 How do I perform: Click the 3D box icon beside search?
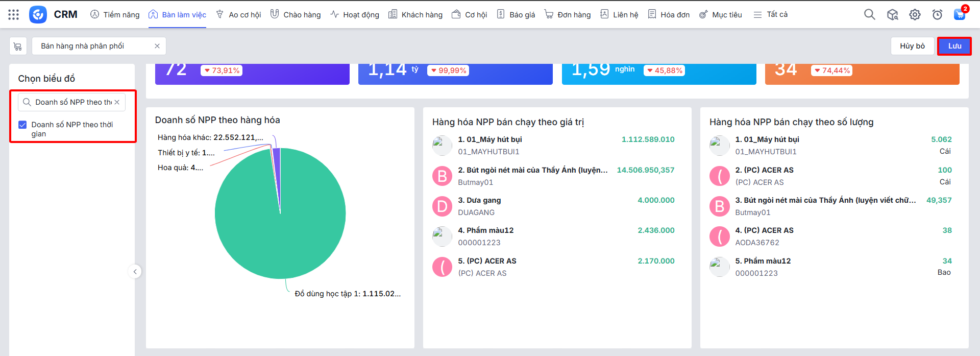coord(892,15)
